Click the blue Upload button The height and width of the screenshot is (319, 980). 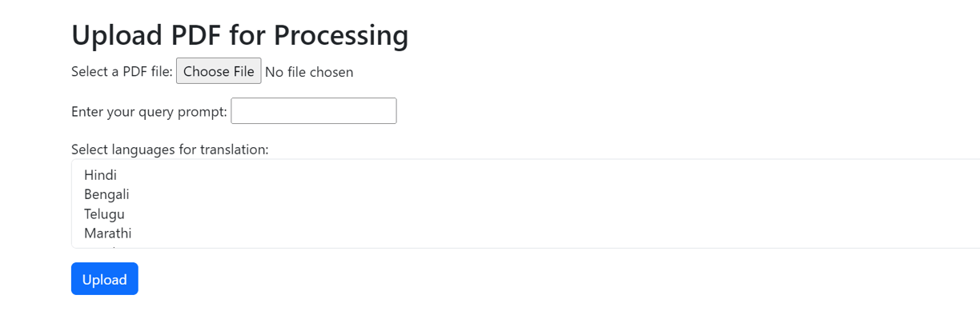coord(105,279)
